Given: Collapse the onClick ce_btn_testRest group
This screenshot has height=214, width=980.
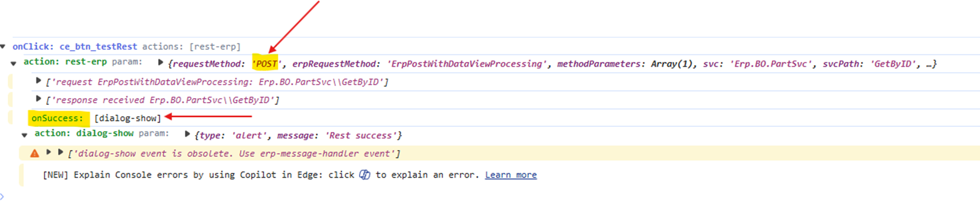Looking at the screenshot, I should click(3, 47).
